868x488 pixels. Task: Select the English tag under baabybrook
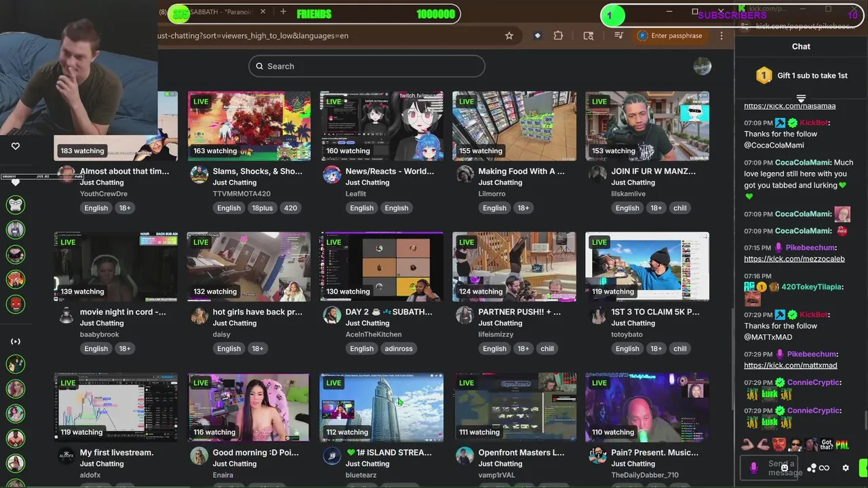[x=96, y=348]
